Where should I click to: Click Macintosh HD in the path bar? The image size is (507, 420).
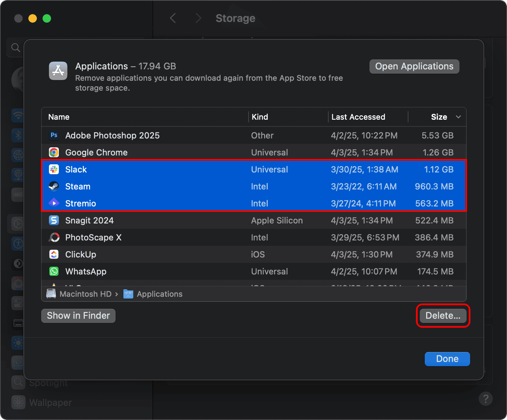point(85,294)
